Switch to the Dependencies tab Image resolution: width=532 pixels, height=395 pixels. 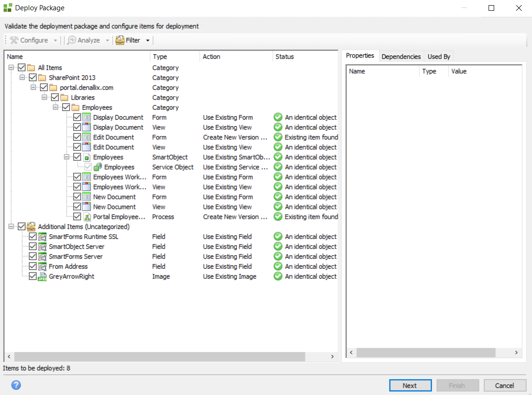(x=401, y=57)
